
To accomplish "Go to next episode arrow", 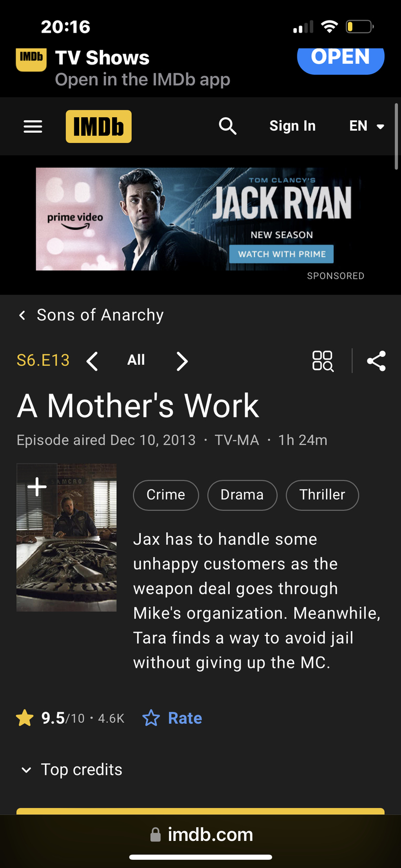I will click(182, 361).
